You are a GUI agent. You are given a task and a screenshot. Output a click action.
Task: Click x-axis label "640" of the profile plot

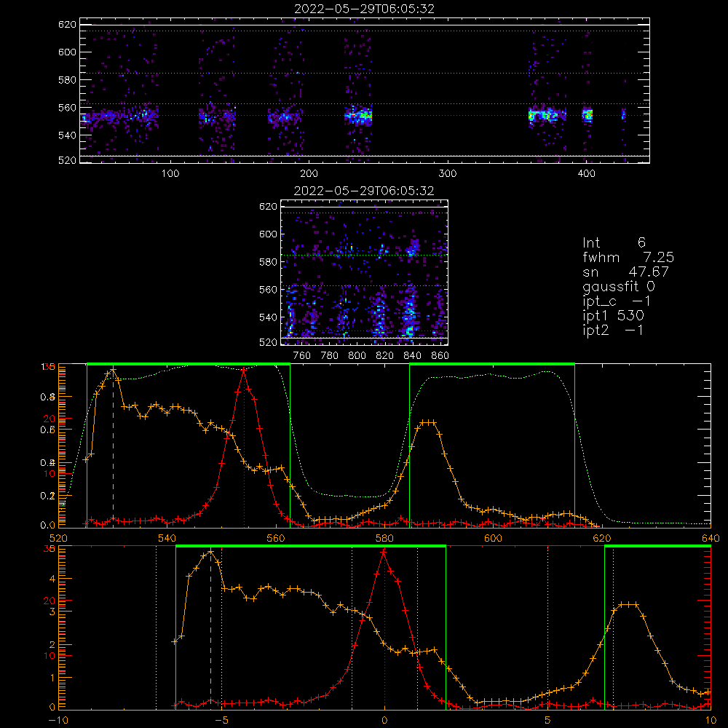tap(711, 538)
